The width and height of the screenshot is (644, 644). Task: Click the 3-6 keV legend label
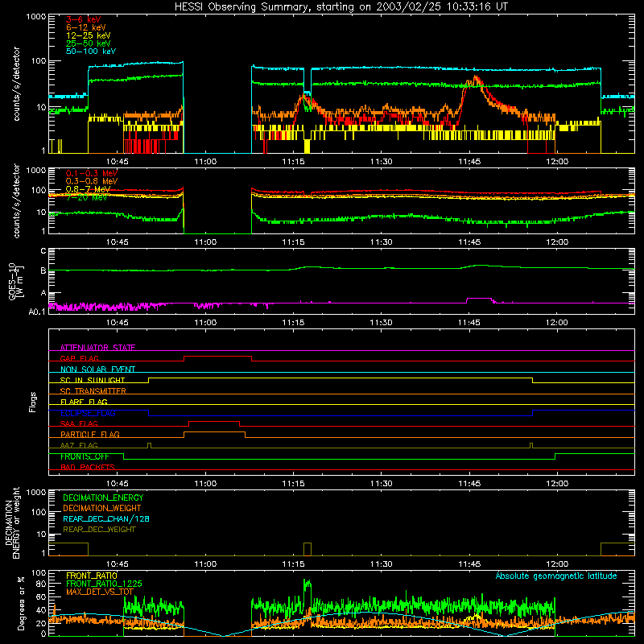pyautogui.click(x=84, y=19)
